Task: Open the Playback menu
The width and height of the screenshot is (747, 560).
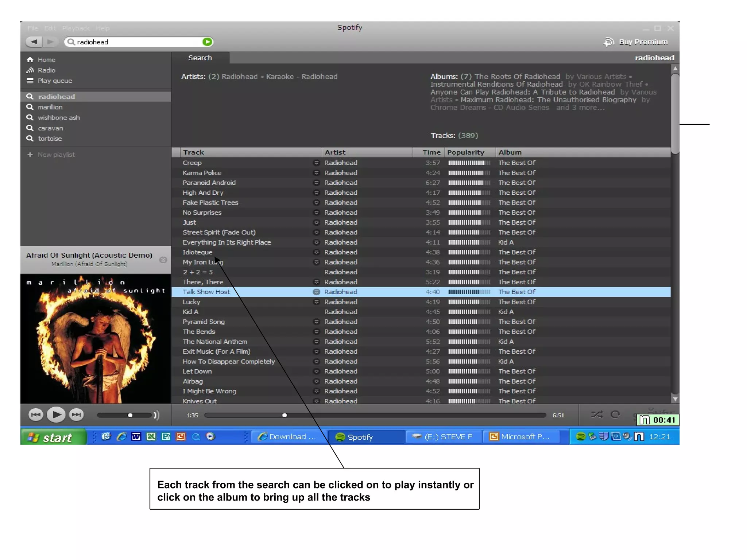Action: coord(76,28)
